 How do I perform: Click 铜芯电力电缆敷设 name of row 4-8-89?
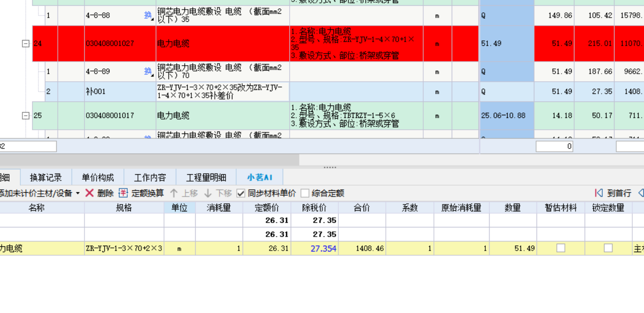(222, 71)
